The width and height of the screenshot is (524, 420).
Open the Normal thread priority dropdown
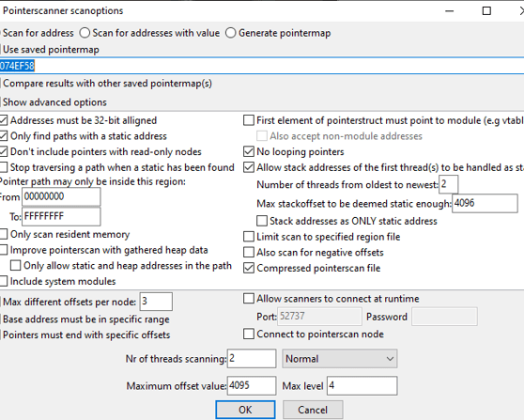340,359
